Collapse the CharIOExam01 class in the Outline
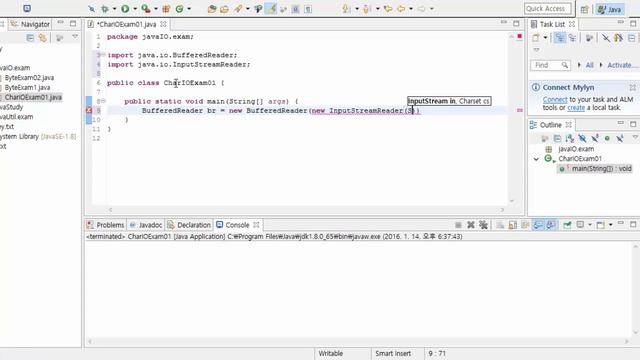This screenshot has height=360, width=640. coord(536,159)
